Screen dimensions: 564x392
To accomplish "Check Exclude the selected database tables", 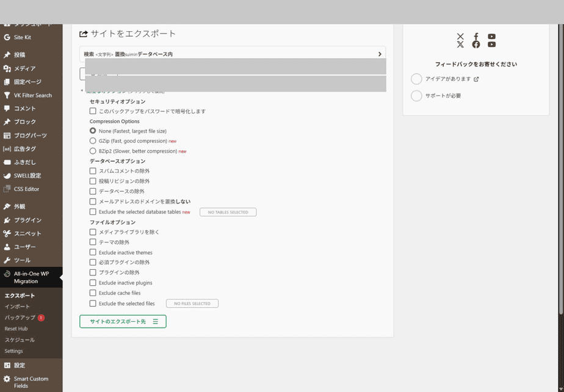I will click(x=93, y=212).
